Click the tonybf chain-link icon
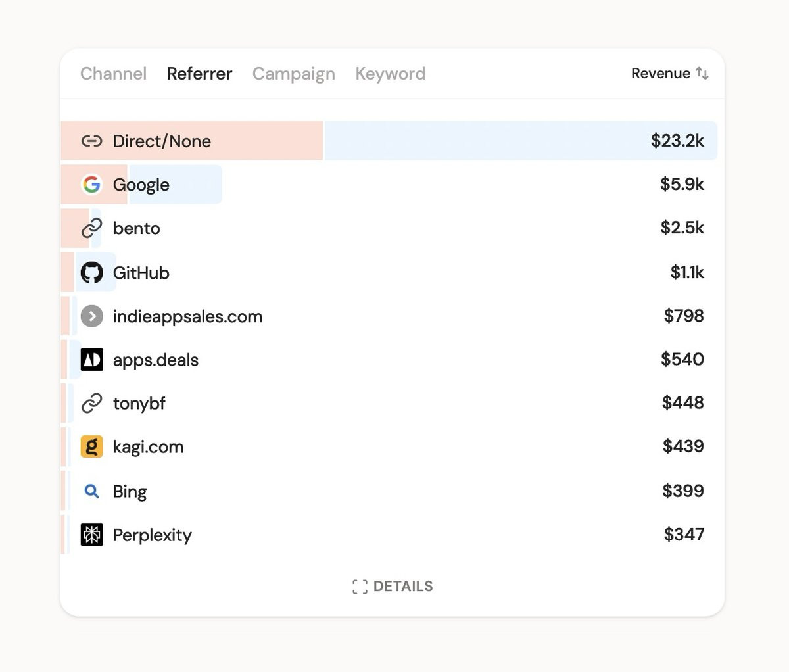The width and height of the screenshot is (789, 672). (91, 403)
